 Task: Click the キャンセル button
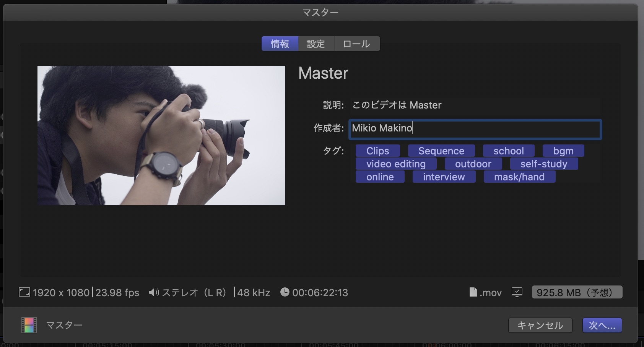(x=540, y=325)
